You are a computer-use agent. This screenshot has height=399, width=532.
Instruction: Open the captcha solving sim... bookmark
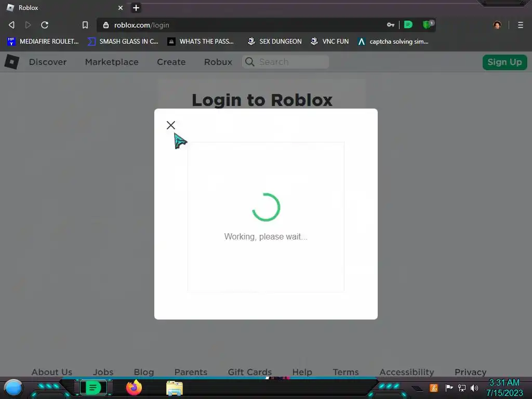click(393, 42)
